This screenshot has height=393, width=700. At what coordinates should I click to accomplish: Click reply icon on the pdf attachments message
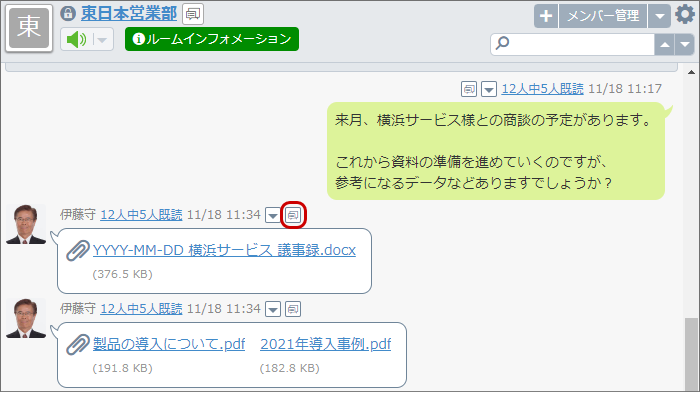293,309
